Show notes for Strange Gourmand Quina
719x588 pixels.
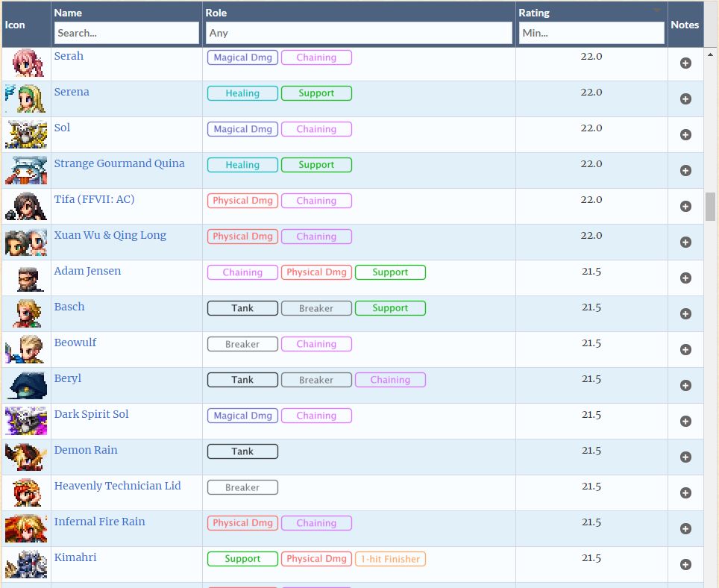click(x=685, y=171)
